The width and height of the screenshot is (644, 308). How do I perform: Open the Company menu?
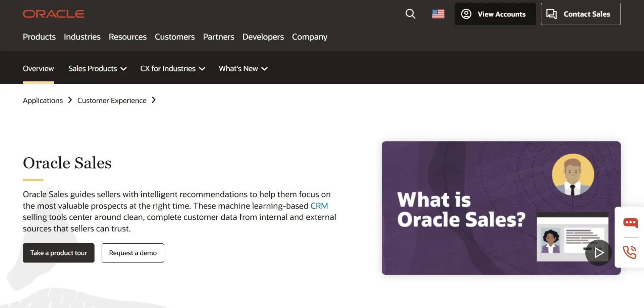pos(310,37)
